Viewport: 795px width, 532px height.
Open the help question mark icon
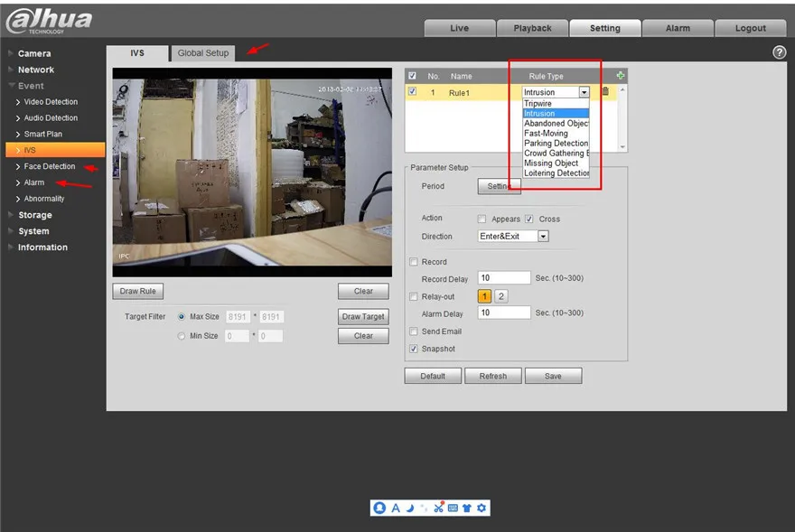(780, 52)
